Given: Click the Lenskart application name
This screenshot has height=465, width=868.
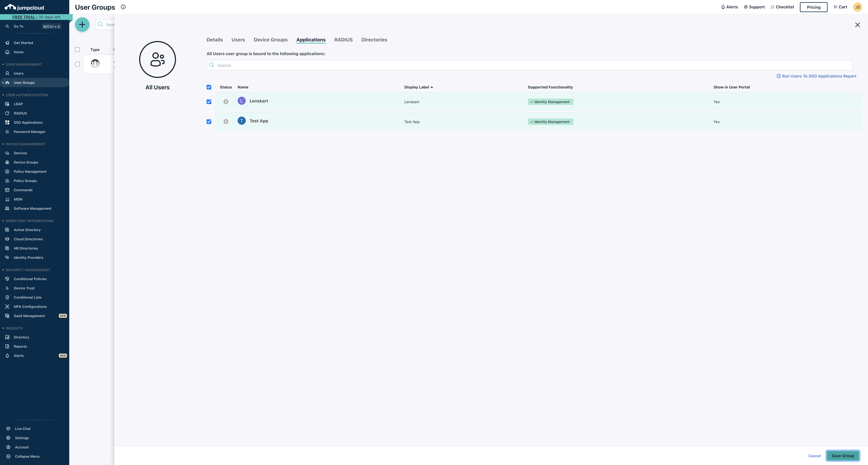Looking at the screenshot, I should click(x=259, y=101).
